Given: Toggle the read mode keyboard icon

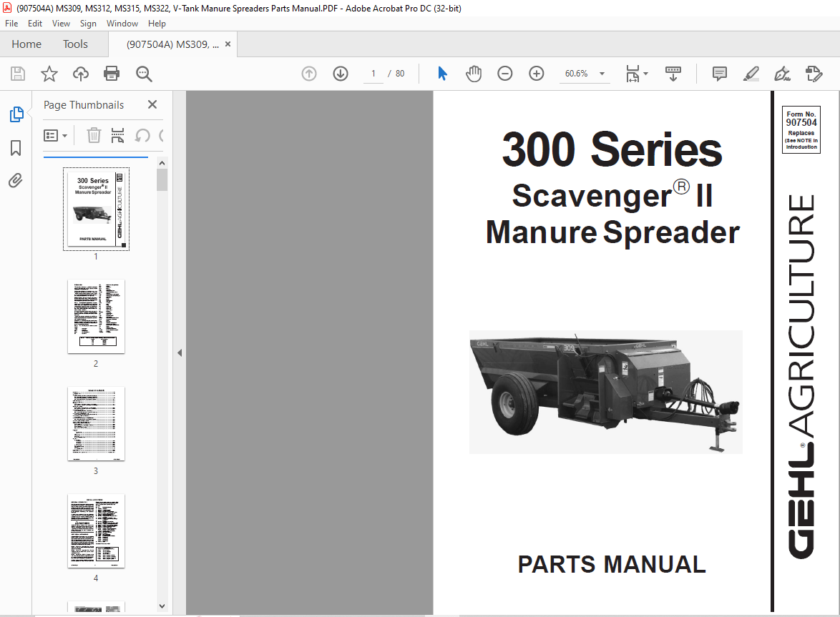Looking at the screenshot, I should tap(673, 74).
